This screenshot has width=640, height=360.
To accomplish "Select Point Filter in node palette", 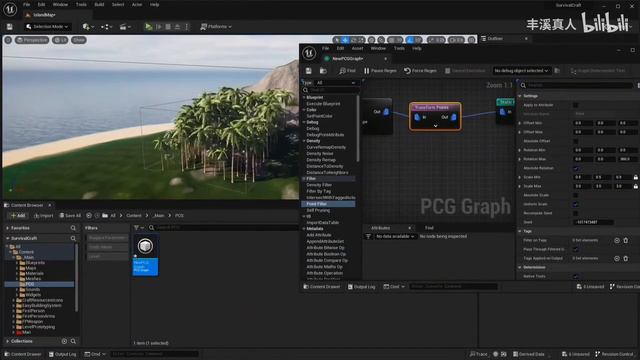I will click(x=317, y=204).
